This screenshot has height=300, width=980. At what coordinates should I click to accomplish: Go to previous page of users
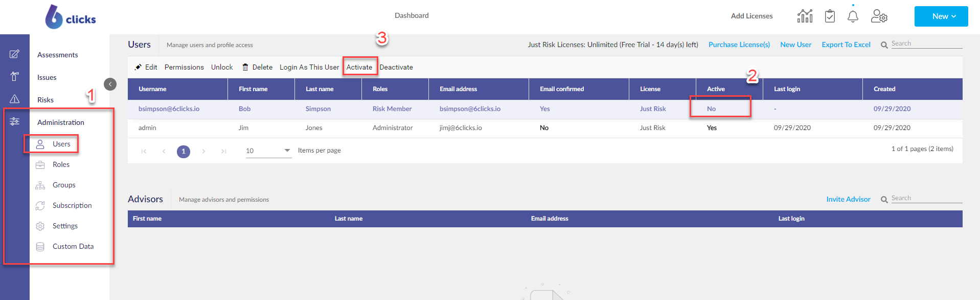coord(164,151)
